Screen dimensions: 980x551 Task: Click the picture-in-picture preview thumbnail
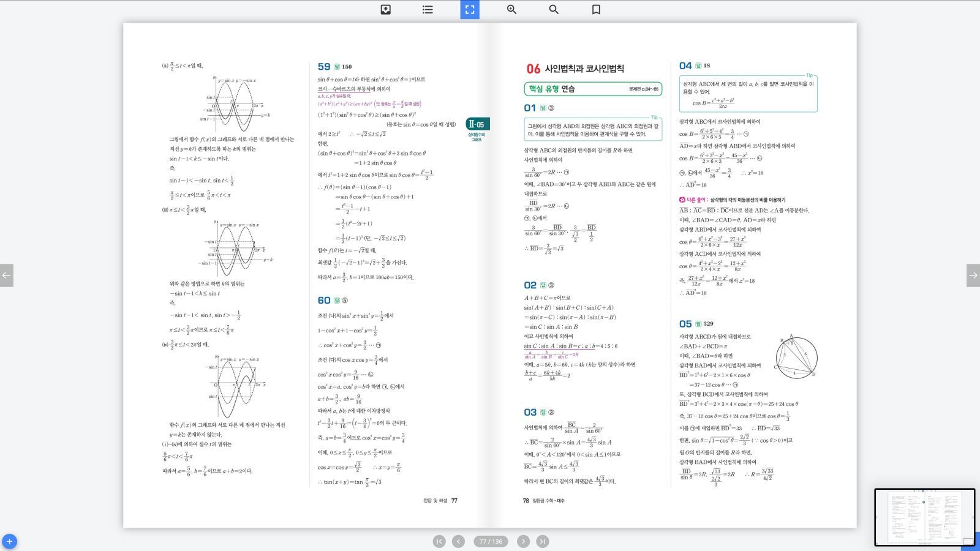tap(924, 516)
